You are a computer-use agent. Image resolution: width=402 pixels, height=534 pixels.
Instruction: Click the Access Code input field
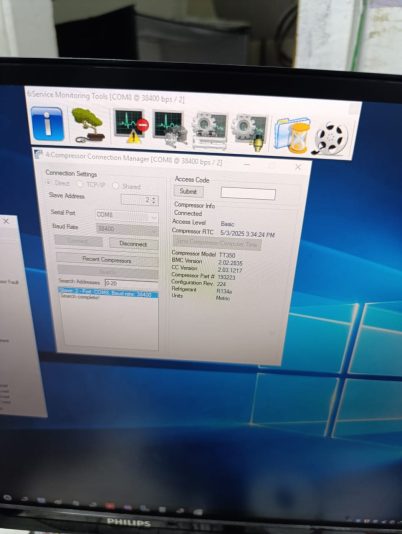click(x=248, y=193)
